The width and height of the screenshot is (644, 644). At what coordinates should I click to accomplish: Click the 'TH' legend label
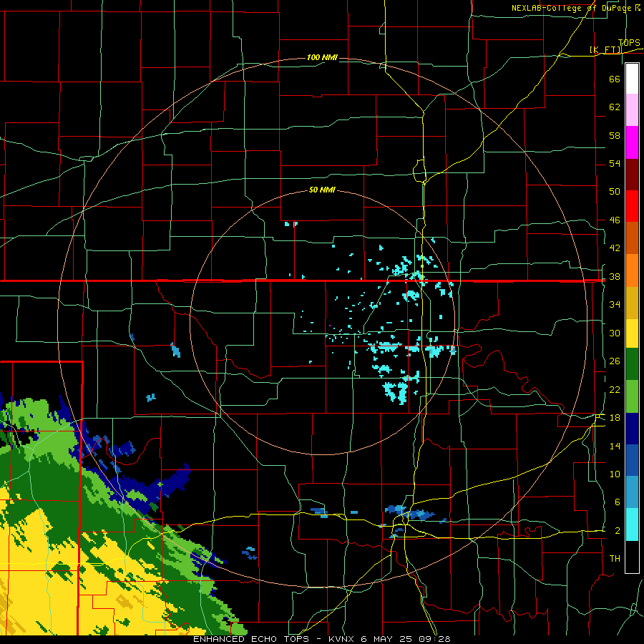click(x=615, y=559)
